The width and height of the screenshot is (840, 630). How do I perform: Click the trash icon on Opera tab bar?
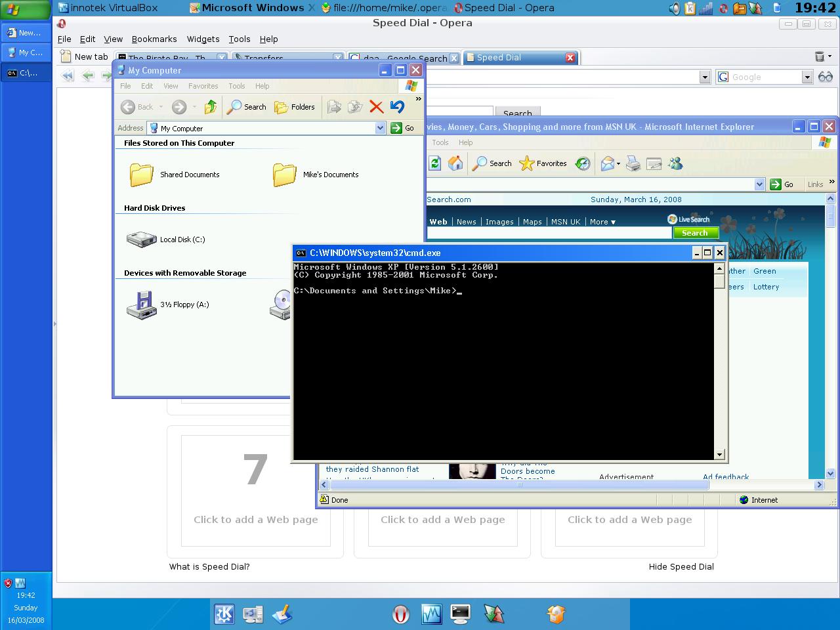pyautogui.click(x=819, y=57)
